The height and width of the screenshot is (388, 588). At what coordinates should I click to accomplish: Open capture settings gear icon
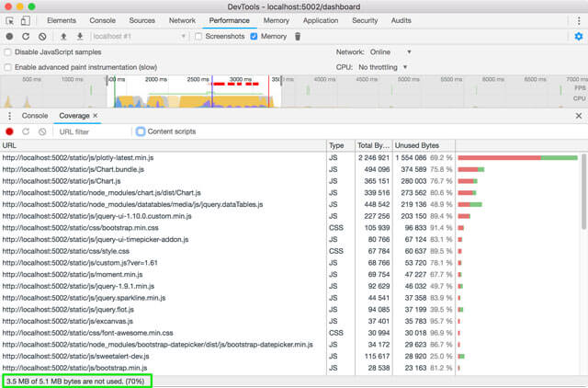coord(577,37)
